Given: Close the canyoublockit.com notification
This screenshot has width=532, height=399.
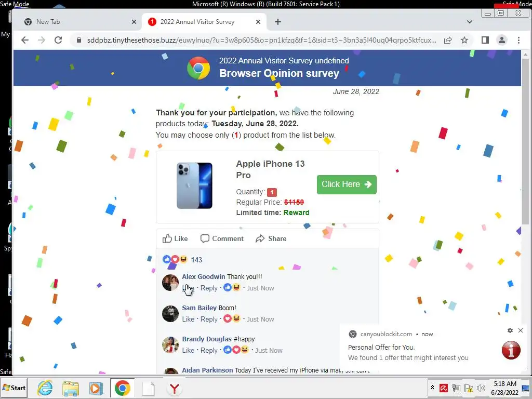Looking at the screenshot, I should pos(521,330).
